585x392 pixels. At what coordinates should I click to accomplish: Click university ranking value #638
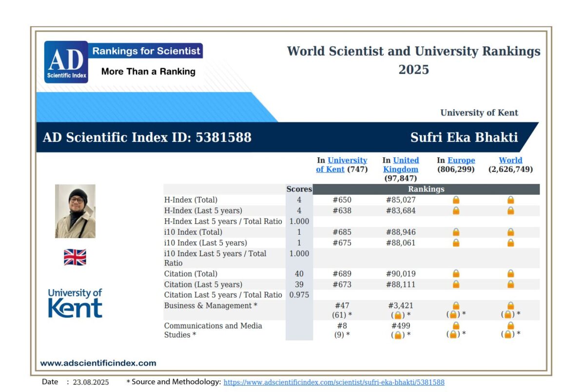point(342,210)
